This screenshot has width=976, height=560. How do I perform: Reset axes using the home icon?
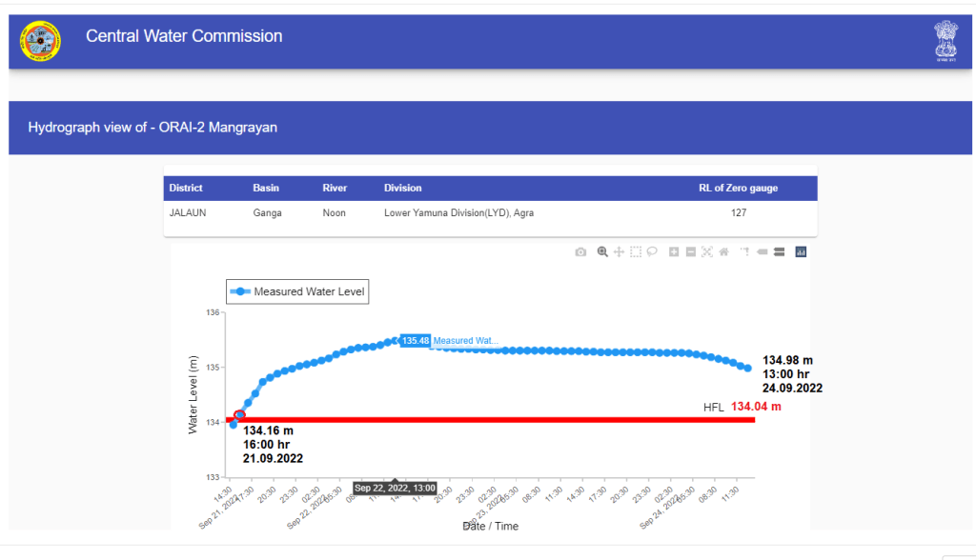tap(723, 252)
